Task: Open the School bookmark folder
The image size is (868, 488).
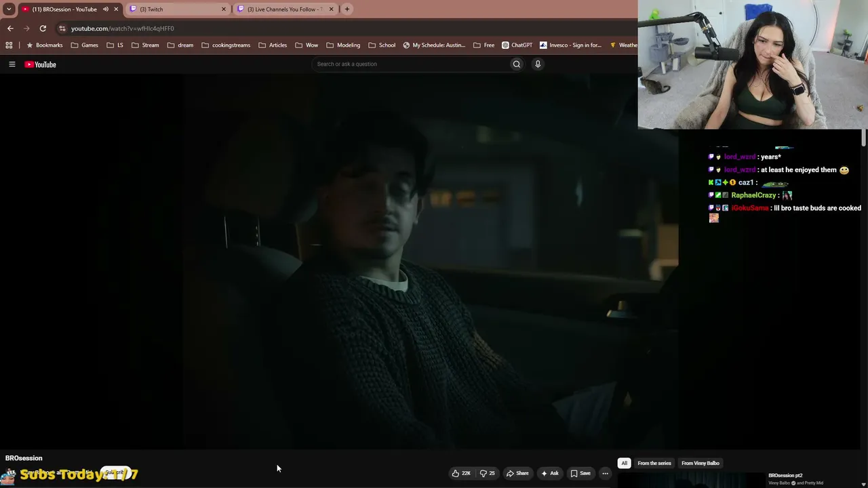Action: [382, 45]
